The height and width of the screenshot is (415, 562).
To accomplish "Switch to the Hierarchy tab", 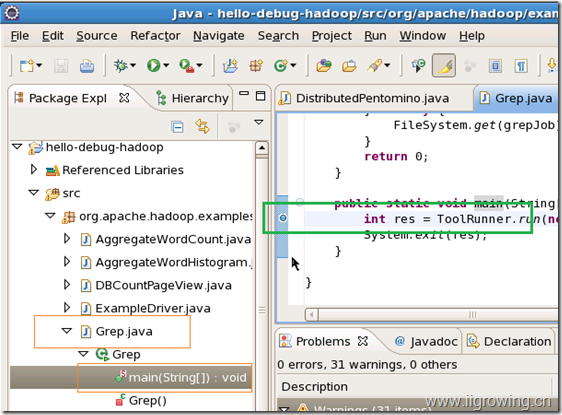I will [193, 98].
